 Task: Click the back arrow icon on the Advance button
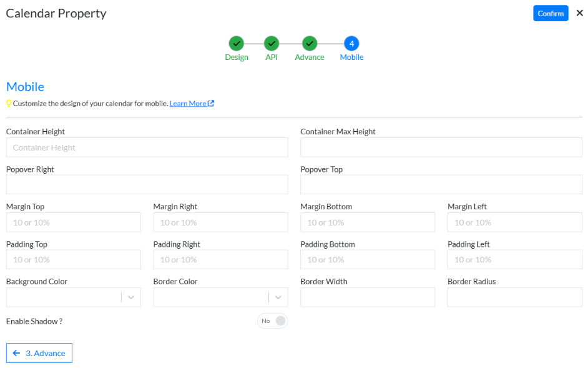pyautogui.click(x=16, y=353)
